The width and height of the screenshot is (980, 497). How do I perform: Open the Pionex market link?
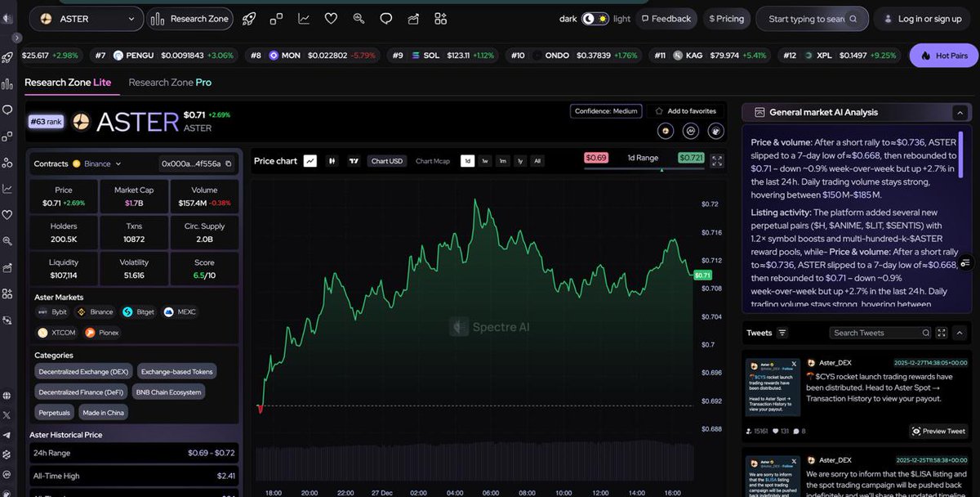[102, 333]
